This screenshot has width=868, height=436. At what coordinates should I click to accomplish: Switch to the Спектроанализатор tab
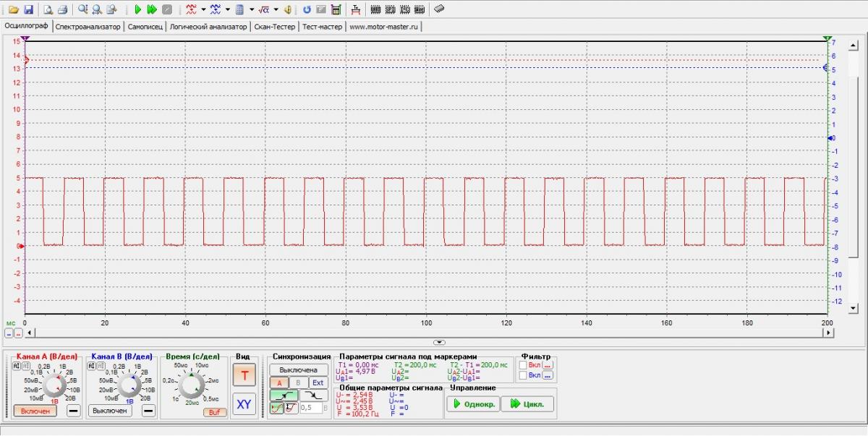pos(88,27)
